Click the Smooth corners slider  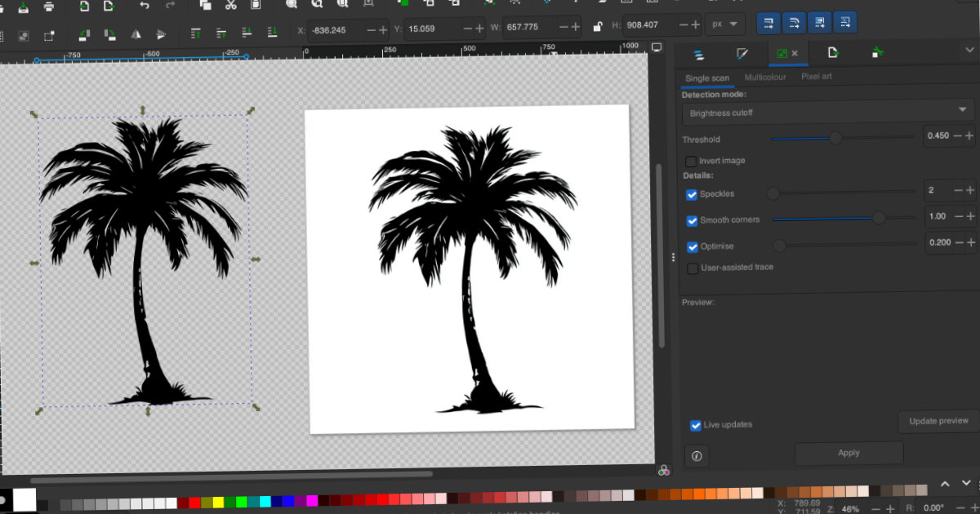(844, 218)
